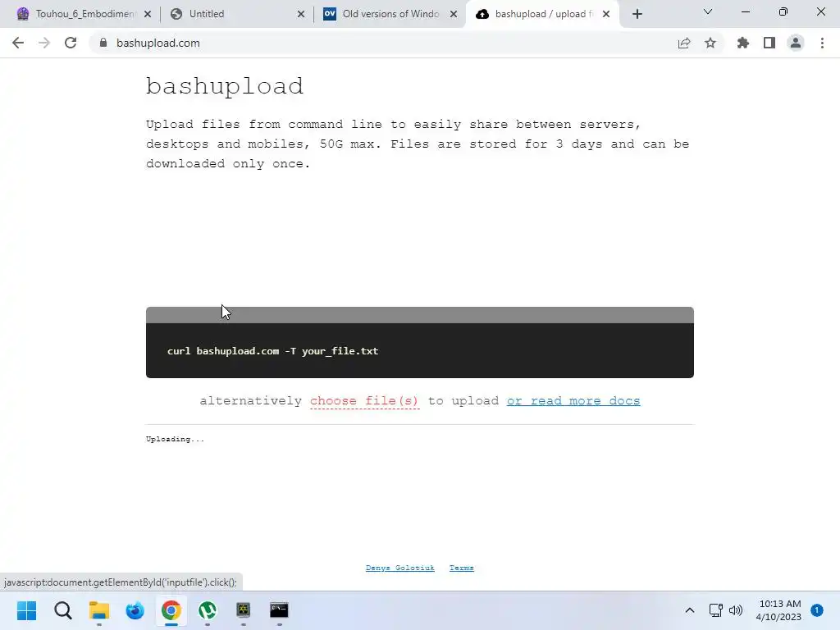Open a new browser tab
840x630 pixels.
637,14
